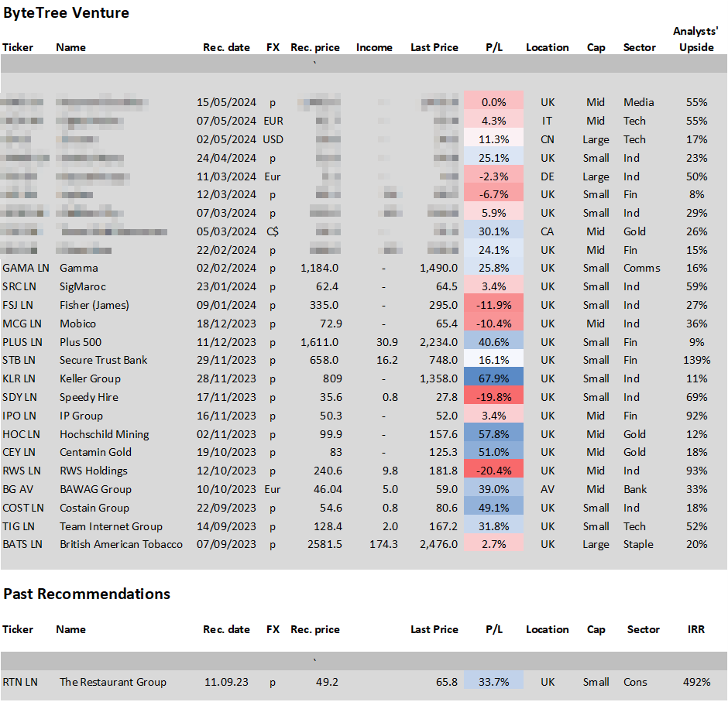Click the BAWAG Group name cell

coord(95,489)
